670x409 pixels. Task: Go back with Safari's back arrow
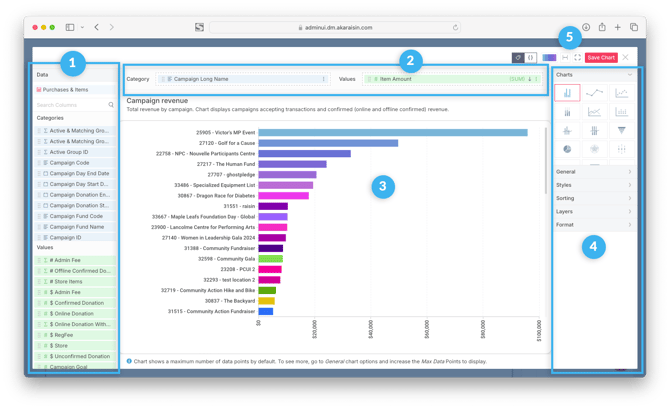click(x=97, y=27)
